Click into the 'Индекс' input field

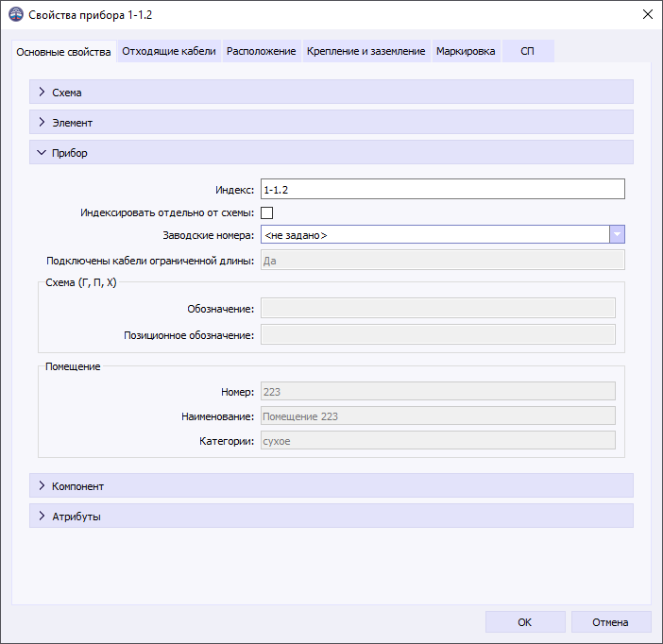(x=442, y=190)
